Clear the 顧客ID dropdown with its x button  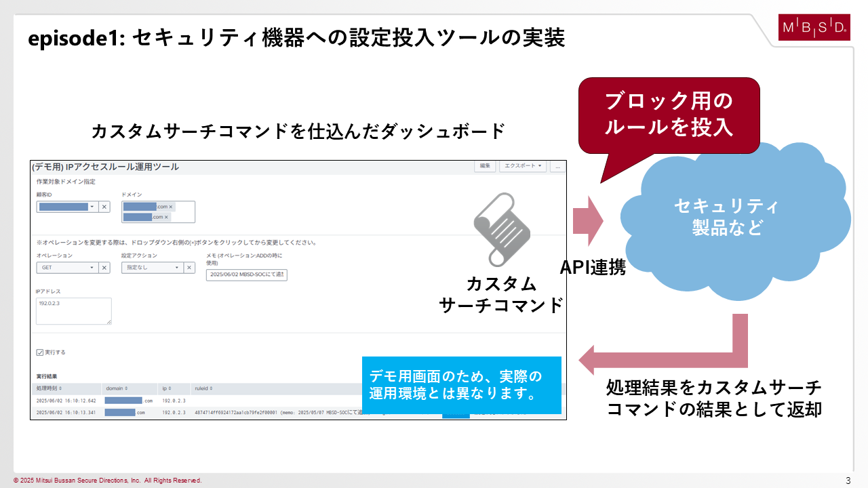click(x=104, y=207)
